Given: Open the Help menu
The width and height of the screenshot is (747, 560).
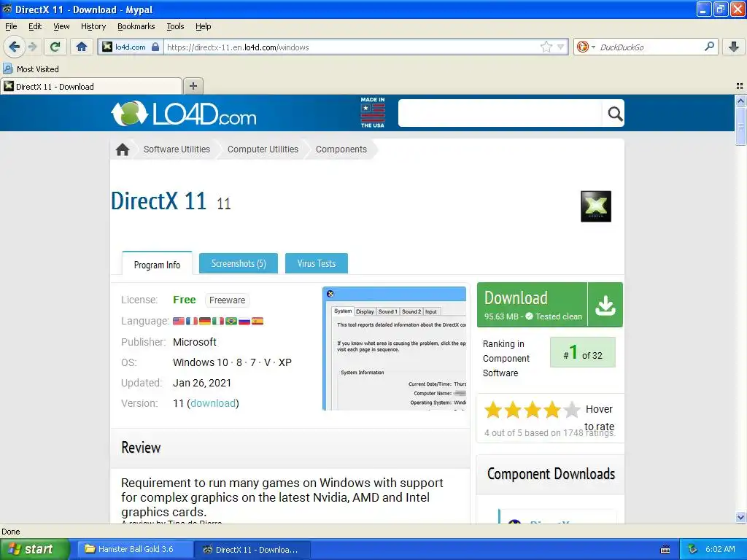Looking at the screenshot, I should click(x=203, y=27).
